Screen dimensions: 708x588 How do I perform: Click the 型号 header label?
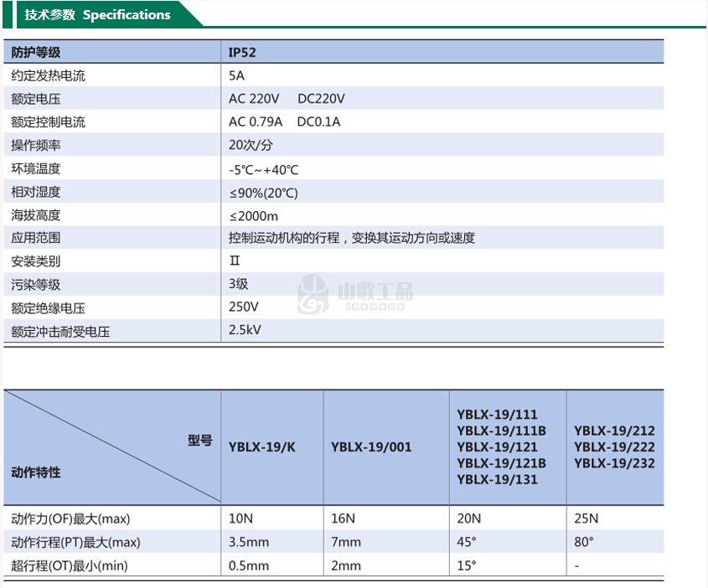[x=200, y=441]
